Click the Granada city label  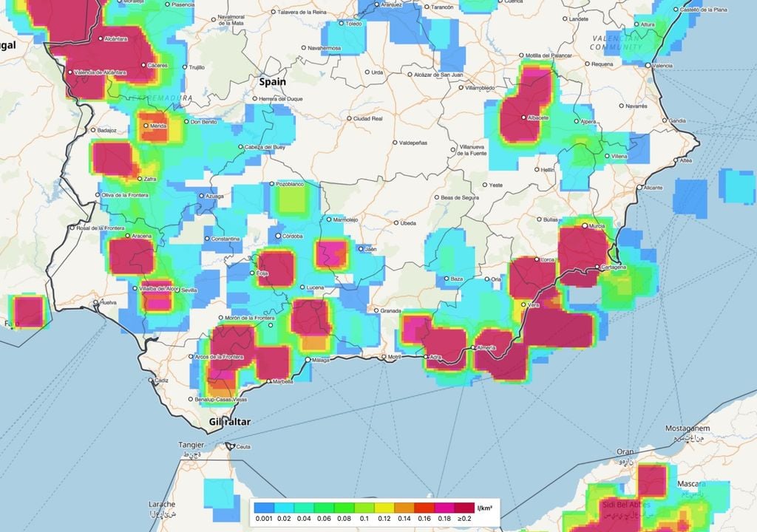click(390, 311)
